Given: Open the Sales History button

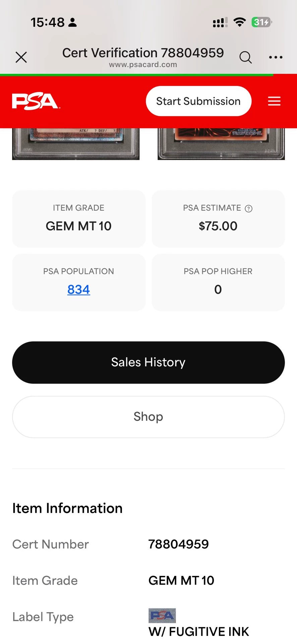Looking at the screenshot, I should (148, 363).
